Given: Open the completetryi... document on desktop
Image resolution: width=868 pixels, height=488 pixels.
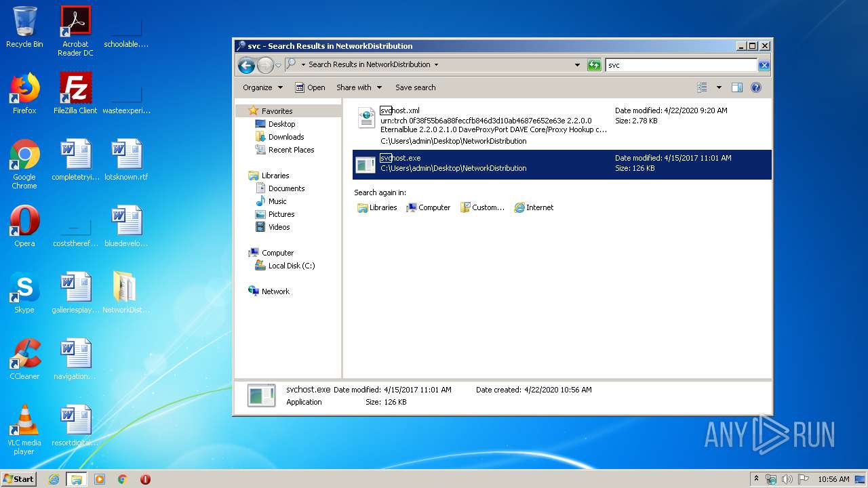Looking at the screenshot, I should [x=75, y=160].
